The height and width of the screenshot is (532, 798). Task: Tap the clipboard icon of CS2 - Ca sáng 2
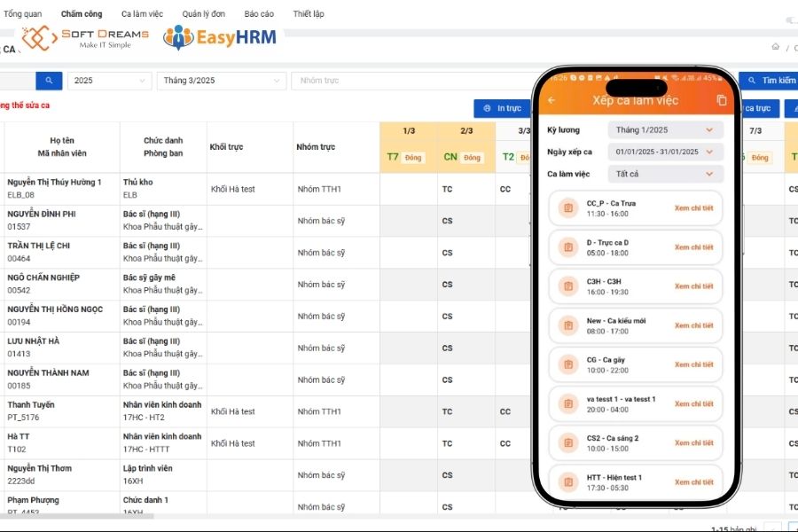tap(568, 443)
